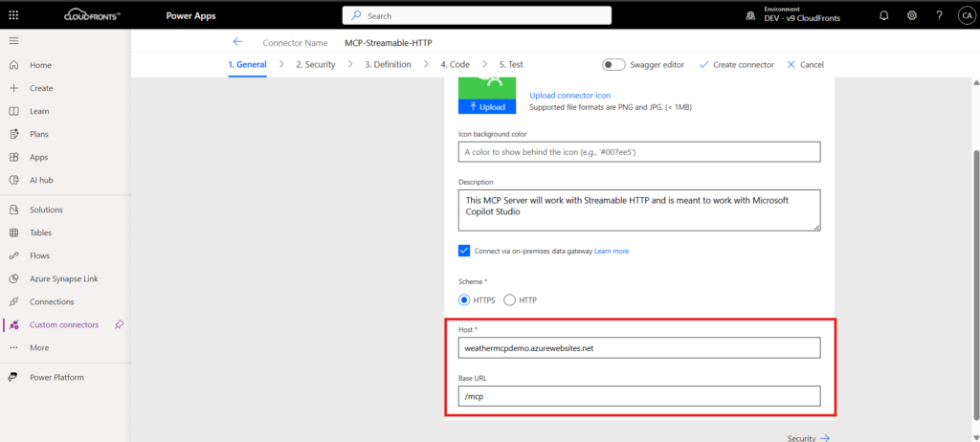Switch to the 5. Test tab
Viewport: 980px width, 442px height.
pyautogui.click(x=511, y=64)
